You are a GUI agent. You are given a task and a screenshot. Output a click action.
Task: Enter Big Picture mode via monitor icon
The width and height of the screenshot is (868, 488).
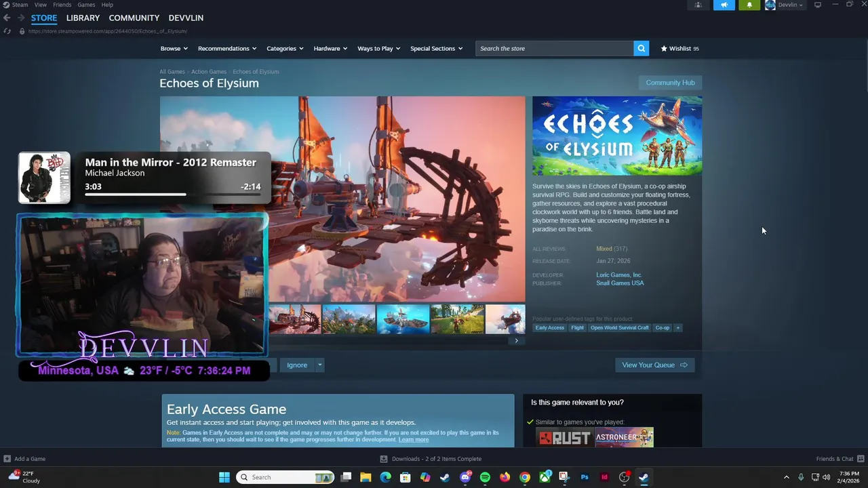[818, 5]
